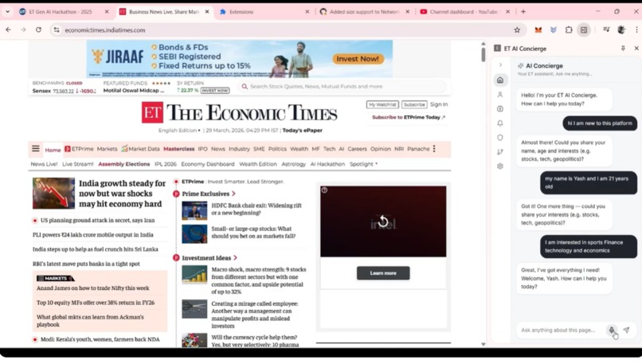Click the Sign In link

(x=439, y=104)
